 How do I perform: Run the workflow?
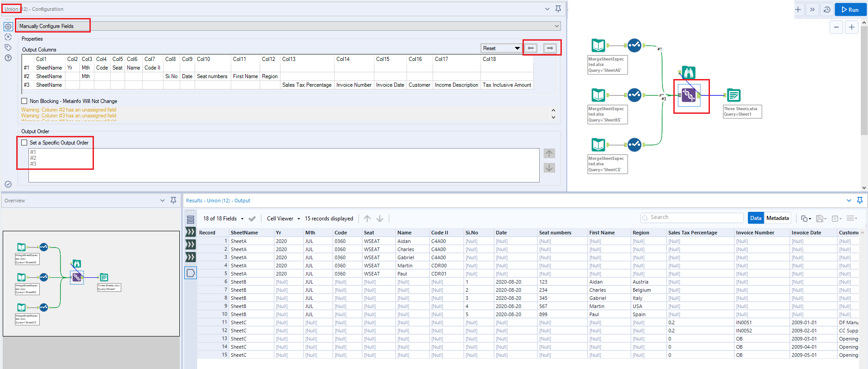pyautogui.click(x=850, y=9)
